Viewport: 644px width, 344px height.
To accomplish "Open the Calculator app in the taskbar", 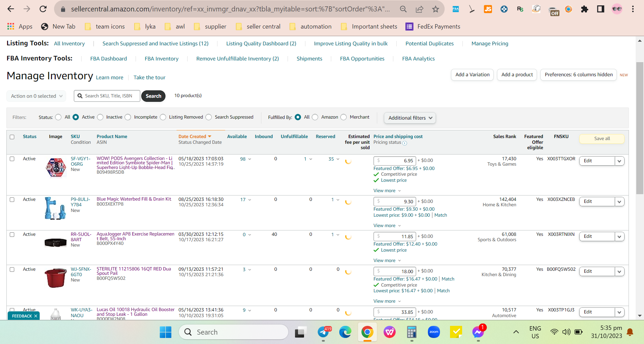I will pyautogui.click(x=412, y=332).
